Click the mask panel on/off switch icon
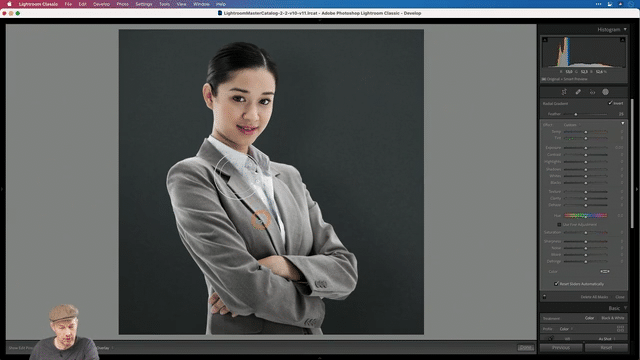The height and width of the screenshot is (360, 640). click(x=544, y=297)
